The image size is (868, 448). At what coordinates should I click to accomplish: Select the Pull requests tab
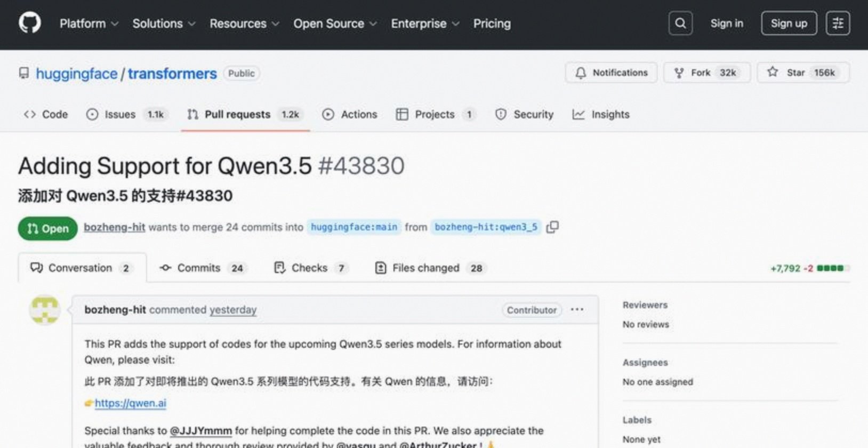[245, 114]
